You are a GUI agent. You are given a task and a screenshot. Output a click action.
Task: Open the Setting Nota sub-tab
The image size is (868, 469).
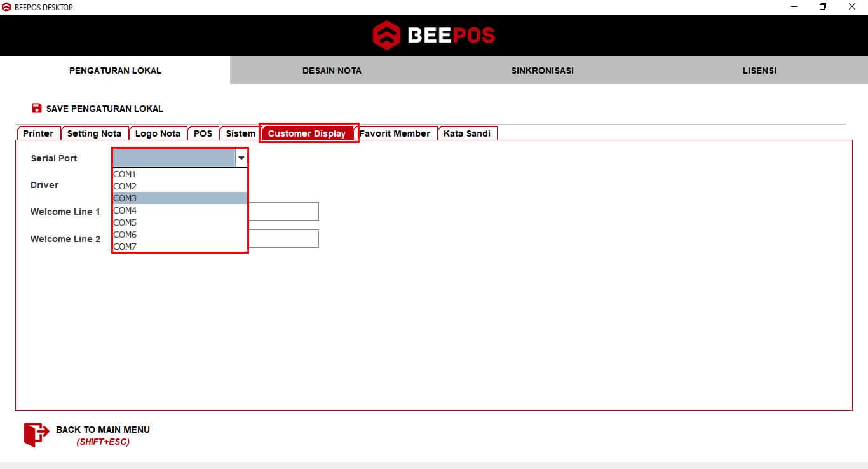pyautogui.click(x=94, y=133)
